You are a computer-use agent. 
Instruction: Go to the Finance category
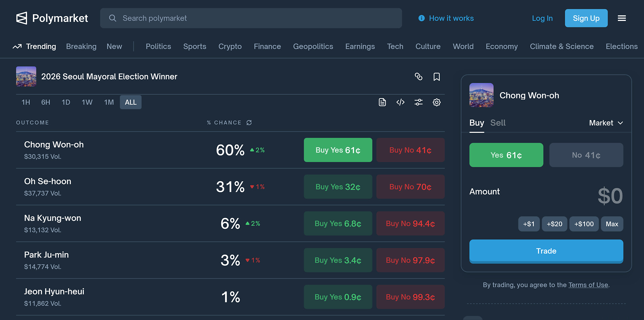(267, 46)
